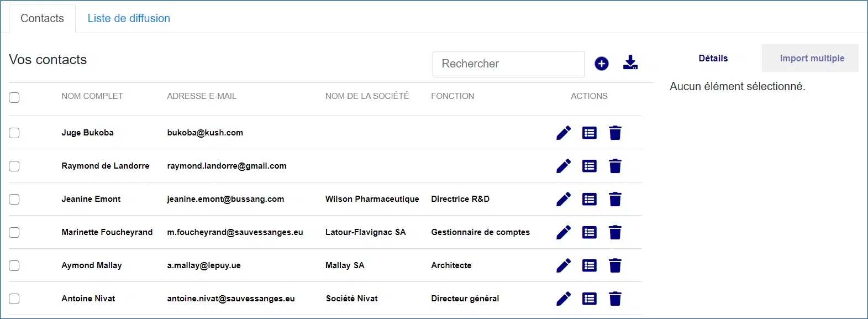Click the add contact plus icon

pyautogui.click(x=601, y=64)
